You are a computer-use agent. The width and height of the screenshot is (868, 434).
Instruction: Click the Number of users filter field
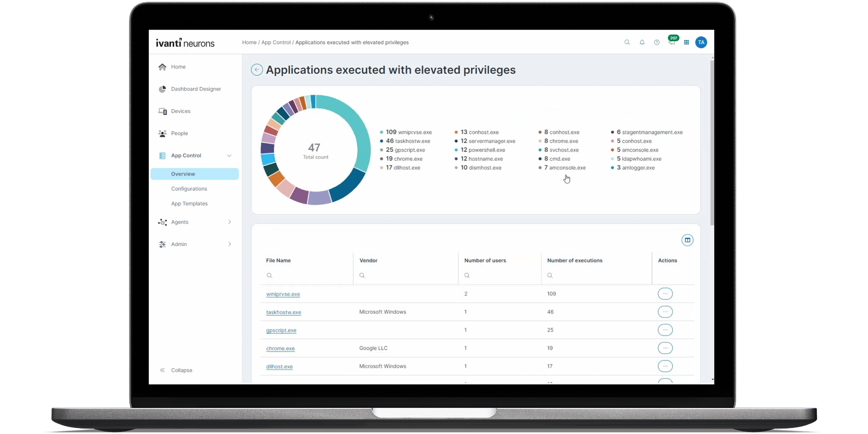499,275
